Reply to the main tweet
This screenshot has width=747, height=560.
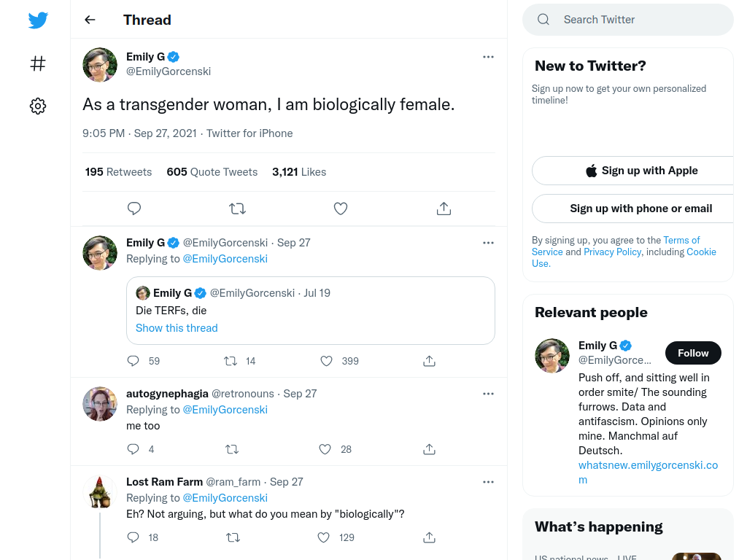click(x=134, y=209)
